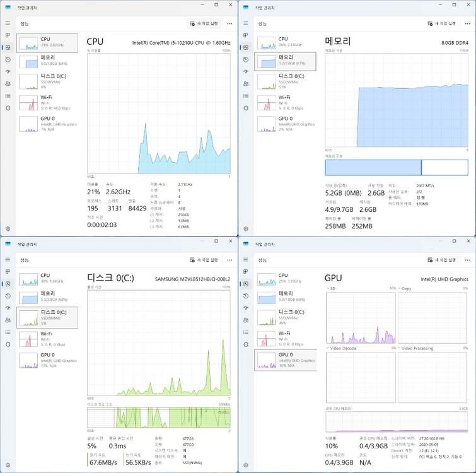This screenshot has height=473, width=476.
Task: Select 메모리 resource in CPU window list
Action: click(47, 61)
